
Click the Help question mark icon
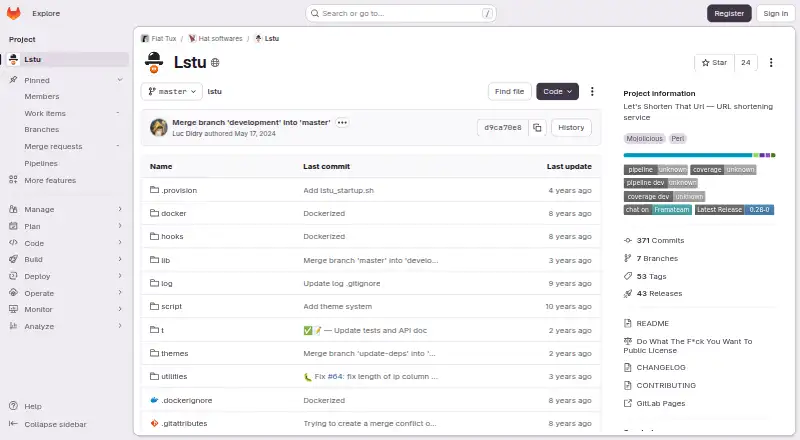click(x=14, y=406)
